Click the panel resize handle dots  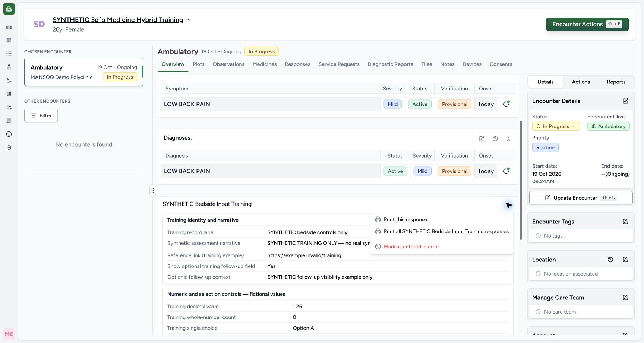(153, 190)
